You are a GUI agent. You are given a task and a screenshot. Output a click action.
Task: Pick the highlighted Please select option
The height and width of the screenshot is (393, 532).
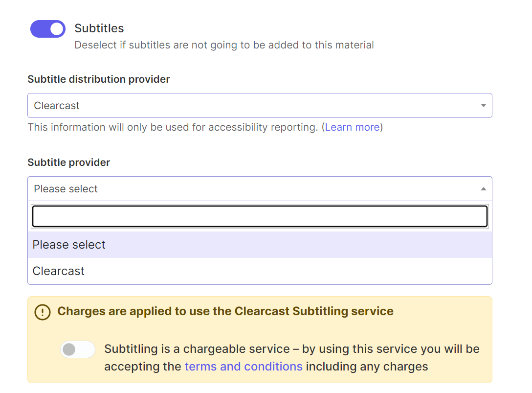(x=260, y=245)
